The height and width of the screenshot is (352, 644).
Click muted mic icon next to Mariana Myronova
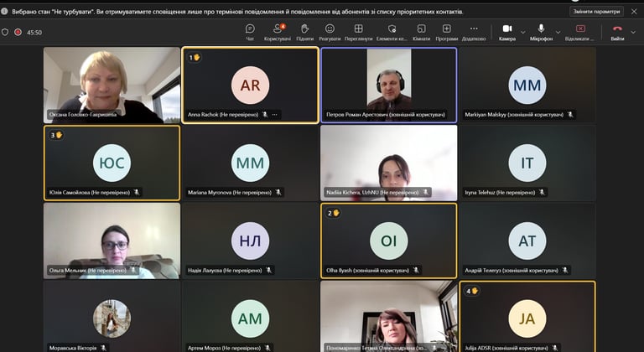coord(278,192)
